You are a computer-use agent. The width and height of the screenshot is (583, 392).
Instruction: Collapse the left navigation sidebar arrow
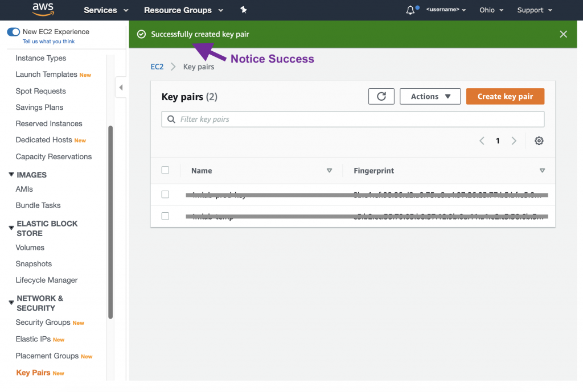(121, 88)
